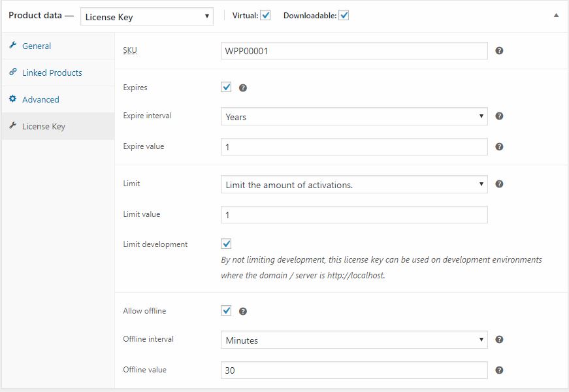Click the help icon for Limit dropdown
This screenshot has width=569, height=392.
[x=499, y=184]
